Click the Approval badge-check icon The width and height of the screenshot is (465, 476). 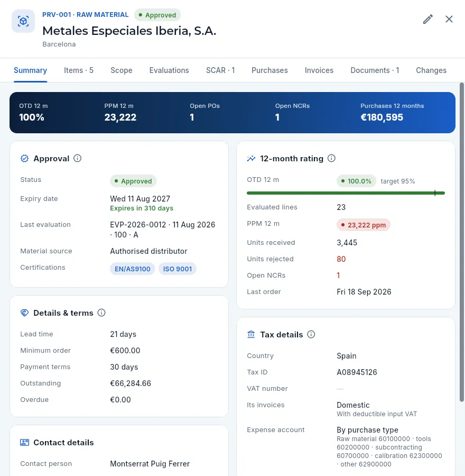(24, 159)
